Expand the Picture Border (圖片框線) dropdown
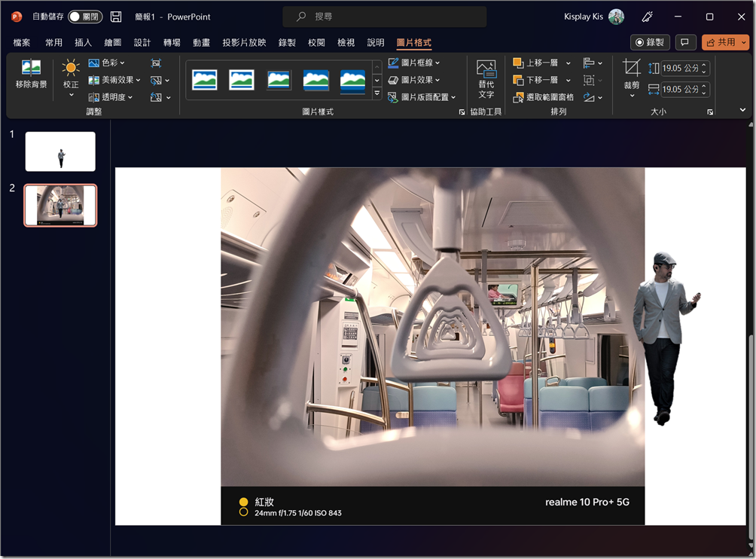 pos(414,63)
